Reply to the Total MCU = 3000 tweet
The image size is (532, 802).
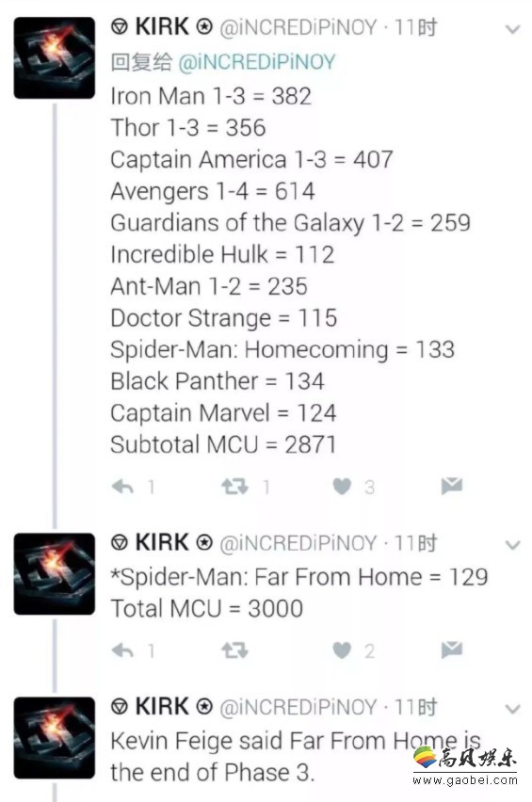(122, 650)
